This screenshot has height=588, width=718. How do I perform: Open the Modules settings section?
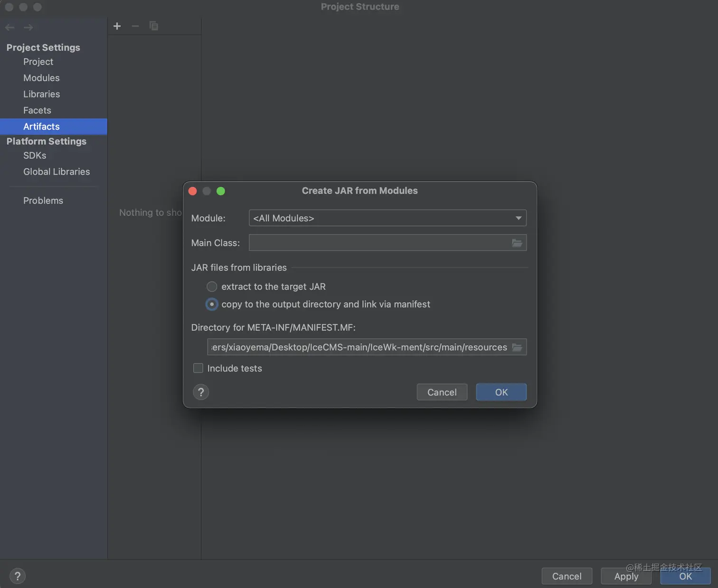pos(41,78)
